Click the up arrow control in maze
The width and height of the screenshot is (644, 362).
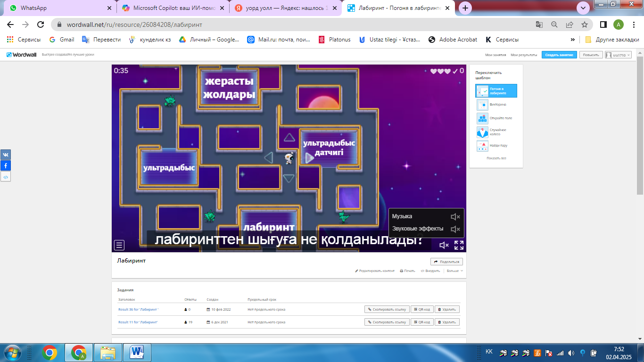(289, 138)
